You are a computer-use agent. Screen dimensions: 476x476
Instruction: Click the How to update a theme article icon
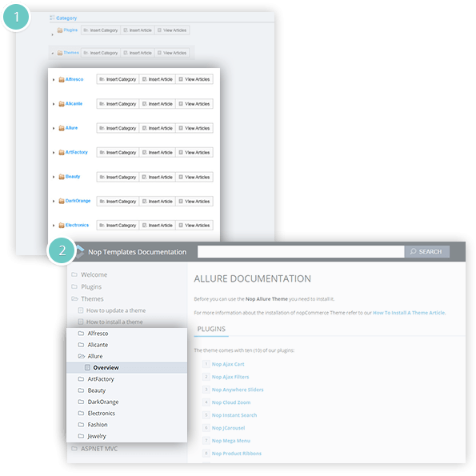(81, 310)
